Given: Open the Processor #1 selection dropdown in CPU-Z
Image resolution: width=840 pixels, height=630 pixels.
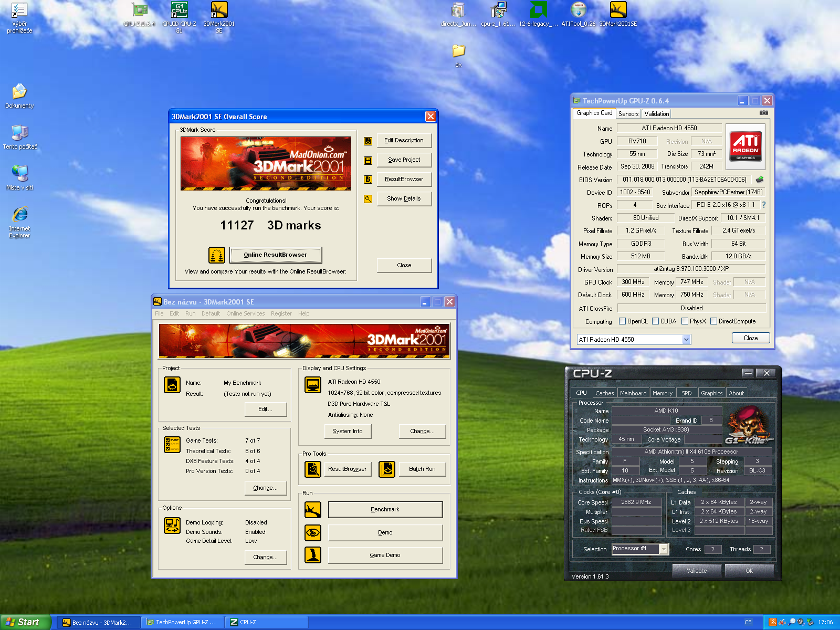Looking at the screenshot, I should [664, 549].
